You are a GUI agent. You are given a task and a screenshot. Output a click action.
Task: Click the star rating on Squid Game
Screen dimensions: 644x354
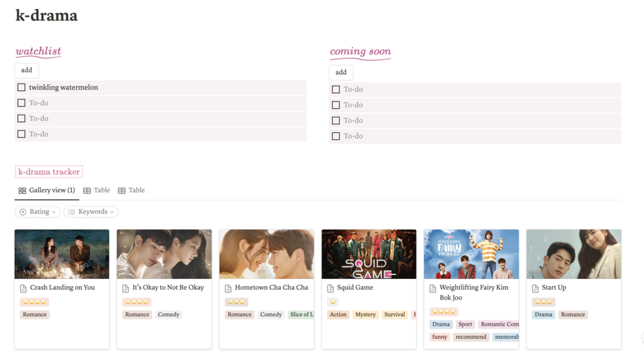(x=333, y=302)
